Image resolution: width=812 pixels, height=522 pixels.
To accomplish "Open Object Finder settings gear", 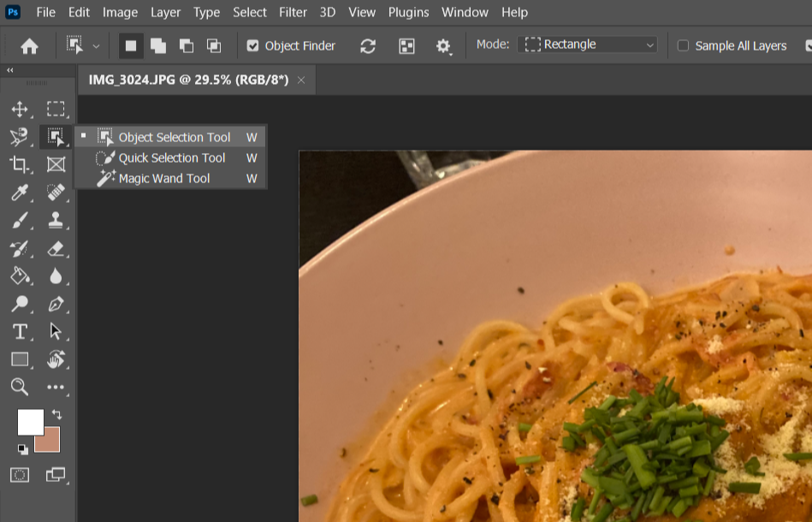I will (442, 46).
